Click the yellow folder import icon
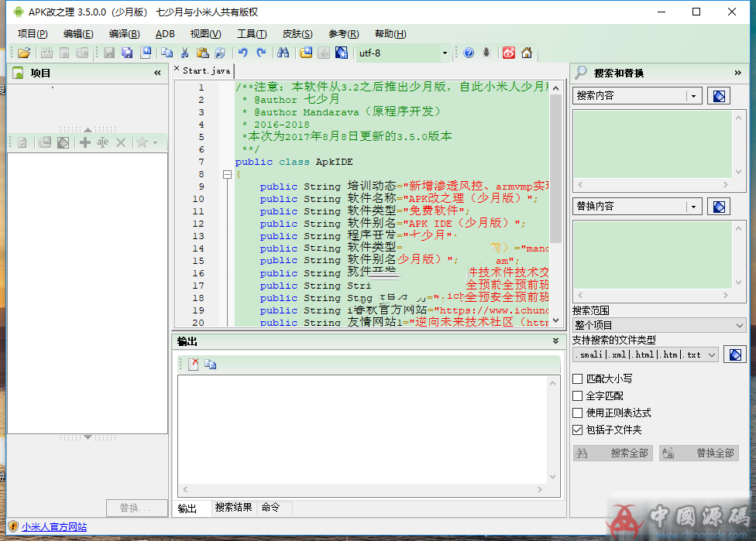 [x=306, y=53]
